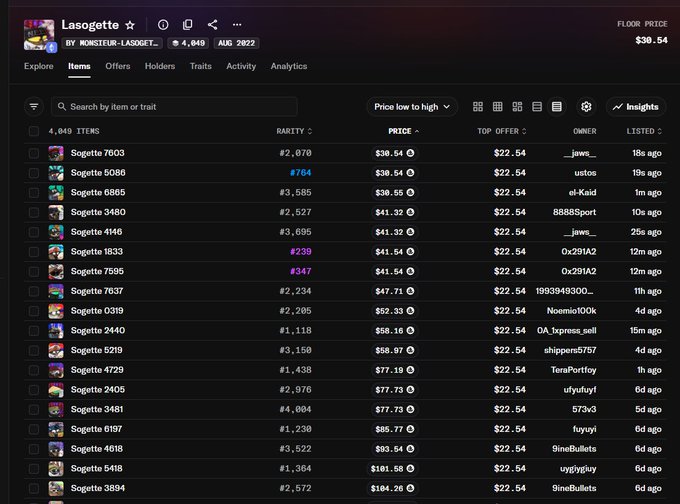The width and height of the screenshot is (680, 504).
Task: Go to the Traits tab
Action: 200,66
